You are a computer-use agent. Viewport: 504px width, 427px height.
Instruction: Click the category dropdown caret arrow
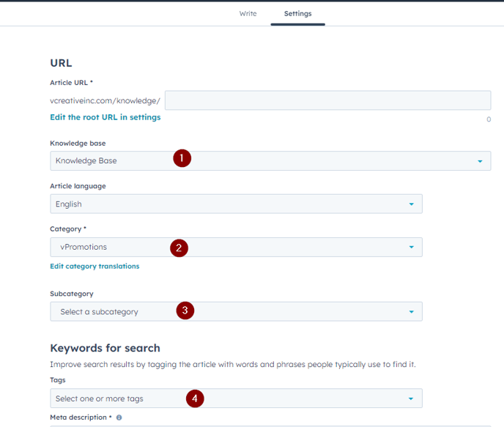coord(412,248)
